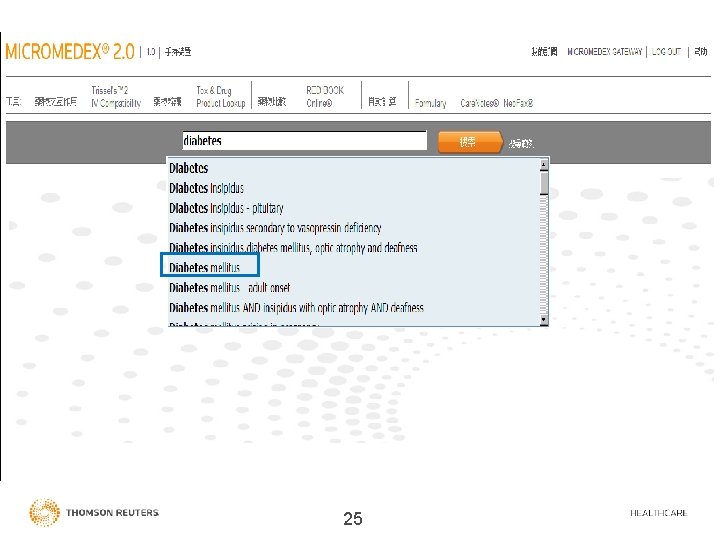Viewport: 720px width, 540px height.
Task: Select 'Diabetes mellitus AND insipidus with optic atrophy AND deafness'
Action: coord(354,307)
